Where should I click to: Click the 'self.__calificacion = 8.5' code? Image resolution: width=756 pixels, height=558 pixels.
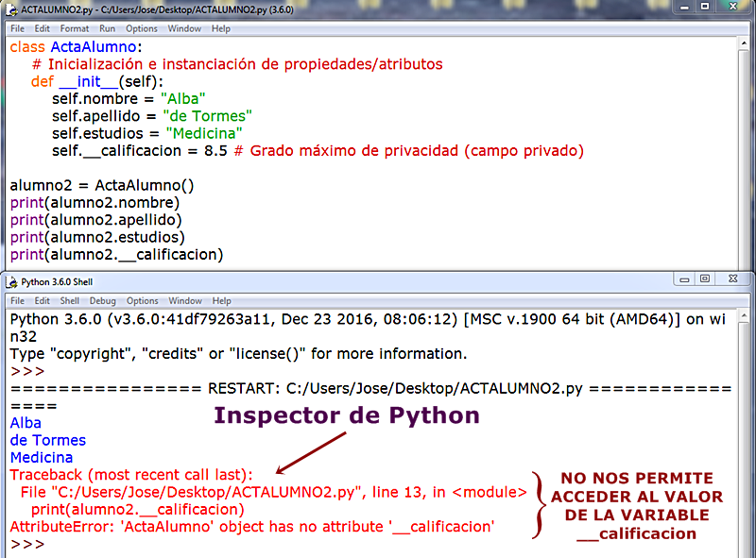click(139, 151)
